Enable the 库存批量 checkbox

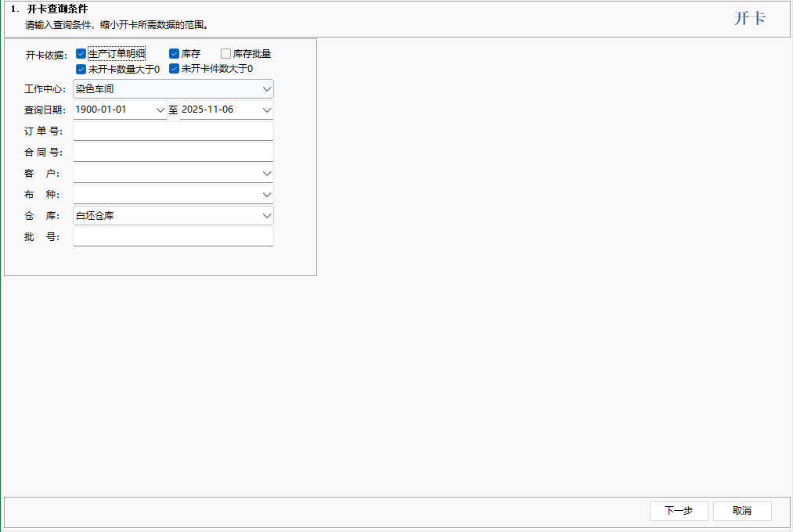click(x=226, y=54)
